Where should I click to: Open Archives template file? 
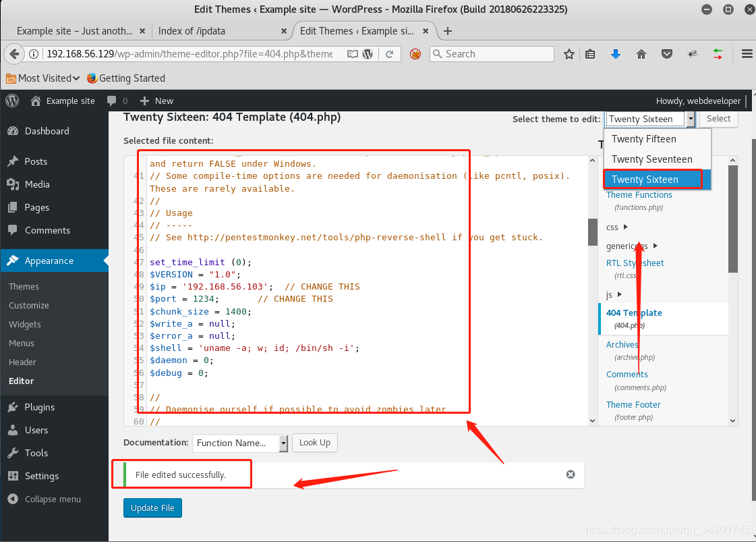[622, 345]
